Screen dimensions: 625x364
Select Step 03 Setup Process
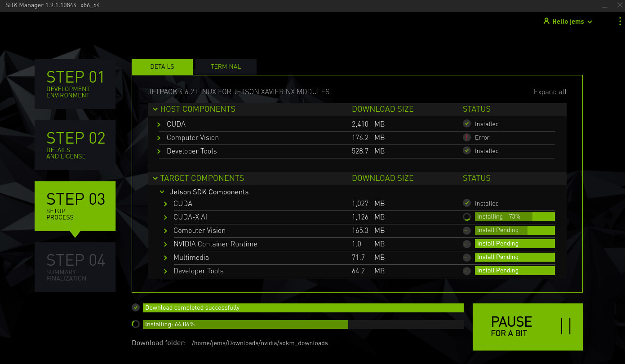(x=75, y=206)
